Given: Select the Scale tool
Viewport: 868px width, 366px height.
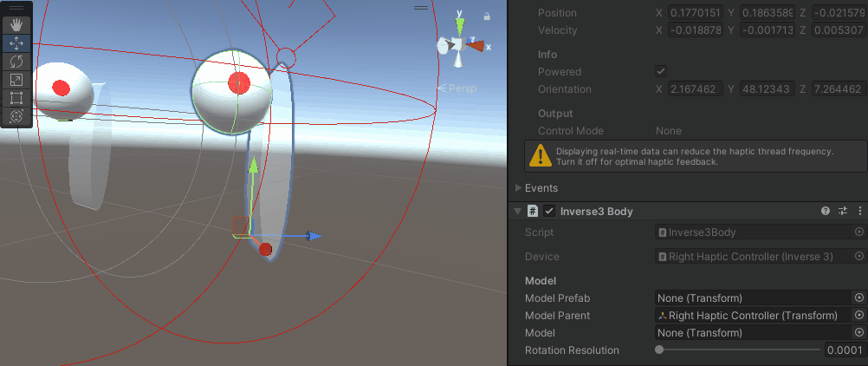Looking at the screenshot, I should 16,80.
